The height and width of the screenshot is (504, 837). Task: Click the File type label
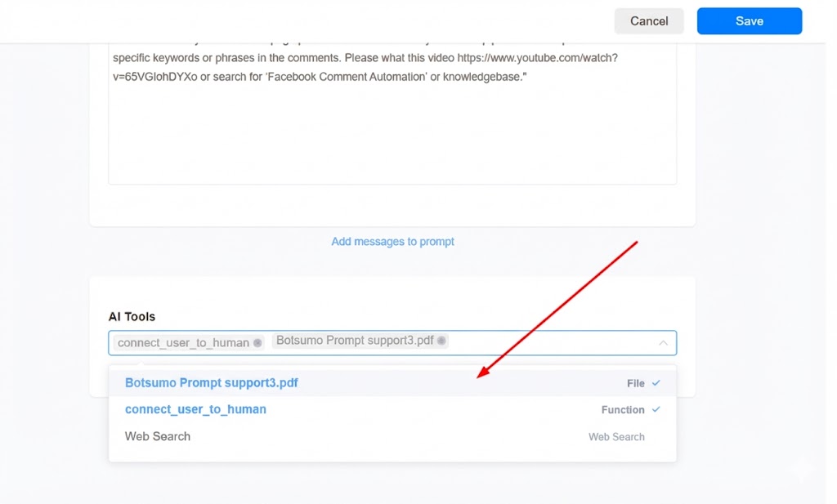click(636, 383)
